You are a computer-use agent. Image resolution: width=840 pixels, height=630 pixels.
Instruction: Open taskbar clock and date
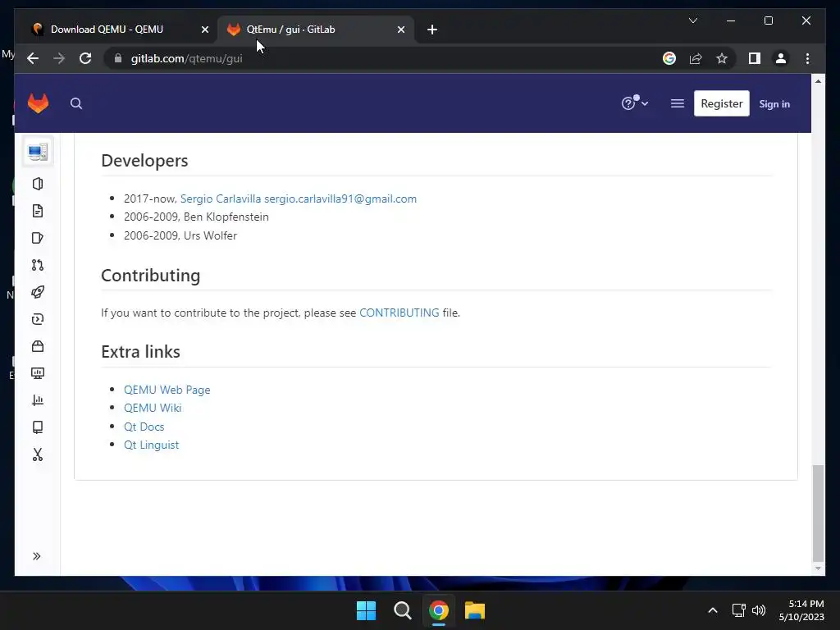[x=801, y=610]
